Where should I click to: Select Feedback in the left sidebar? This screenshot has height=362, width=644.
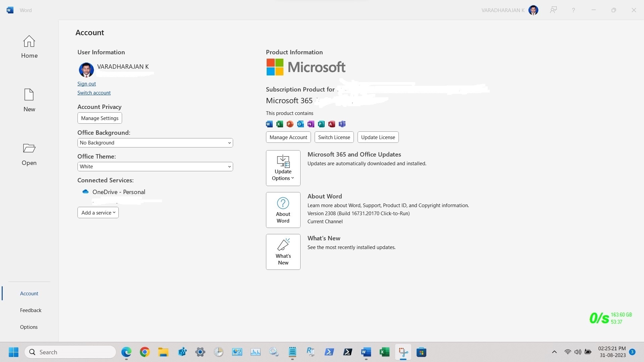[x=31, y=310]
